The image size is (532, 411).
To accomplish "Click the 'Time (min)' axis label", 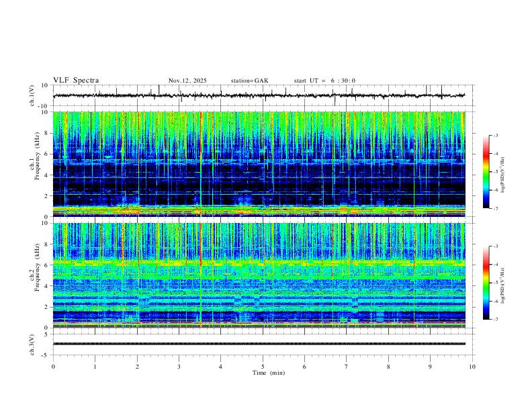I will tap(269, 373).
